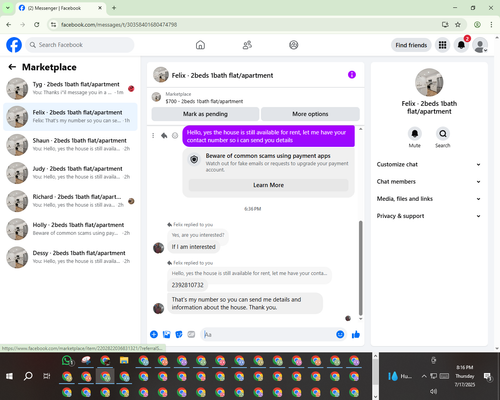This screenshot has height=400, width=500.
Task: Open Windows Task View icon
Action: click(47, 376)
